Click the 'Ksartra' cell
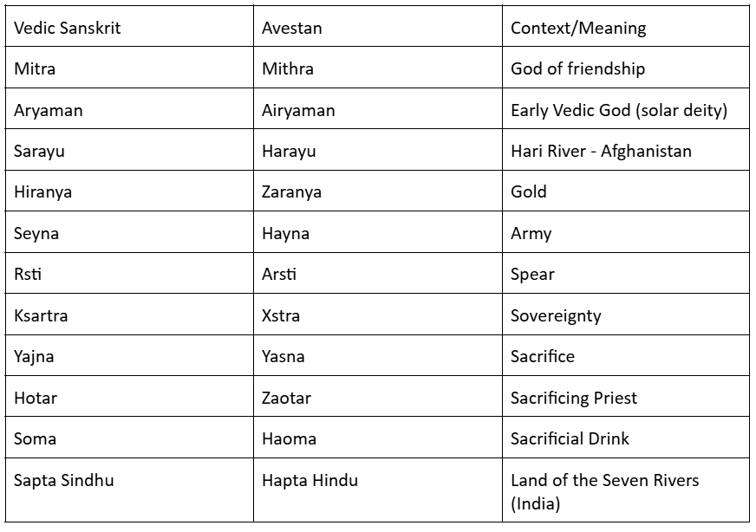 point(129,315)
